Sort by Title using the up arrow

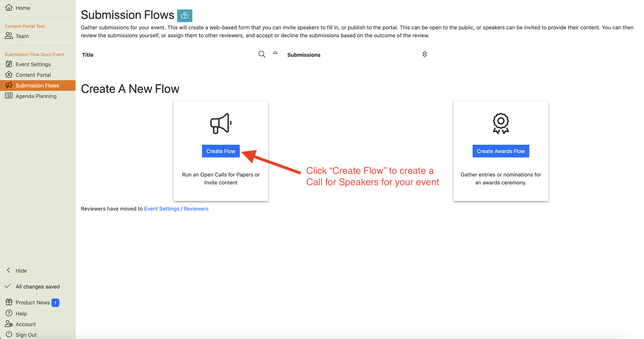(x=275, y=53)
